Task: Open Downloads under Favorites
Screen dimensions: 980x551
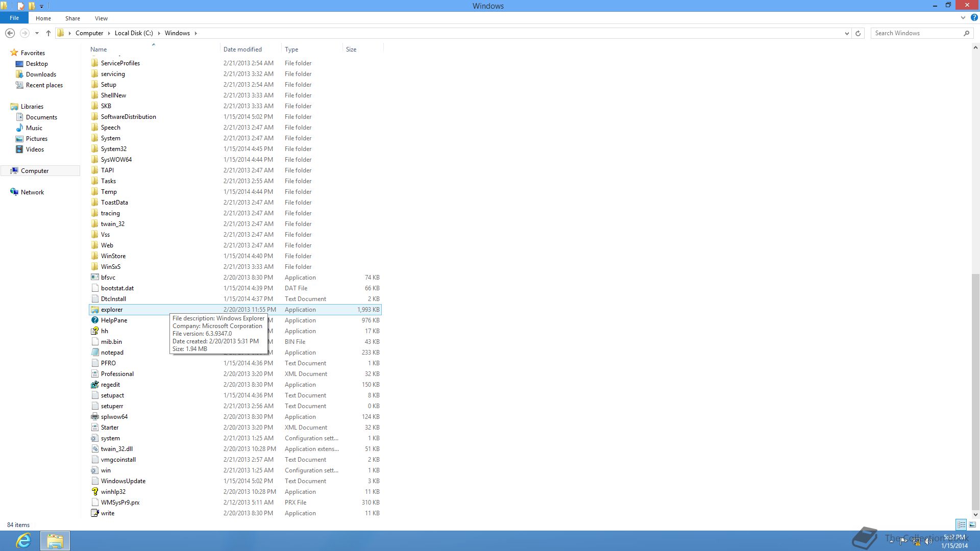Action: tap(41, 74)
